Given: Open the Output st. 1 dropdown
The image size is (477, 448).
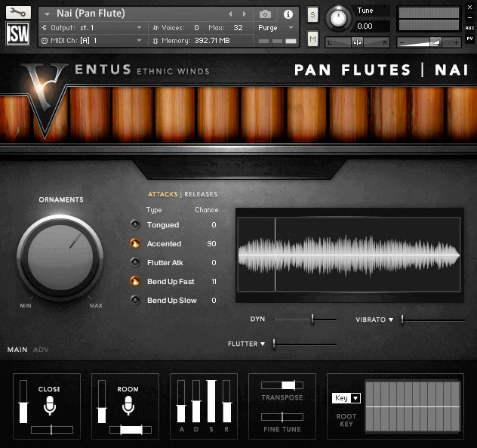Looking at the screenshot, I should [139, 28].
